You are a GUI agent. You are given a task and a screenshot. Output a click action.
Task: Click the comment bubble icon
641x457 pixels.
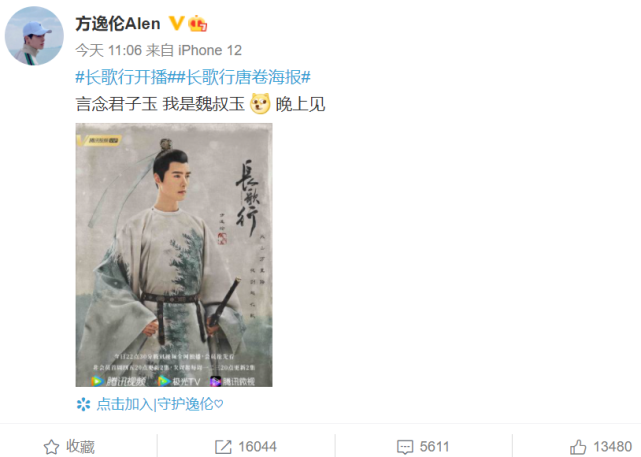pos(405,447)
